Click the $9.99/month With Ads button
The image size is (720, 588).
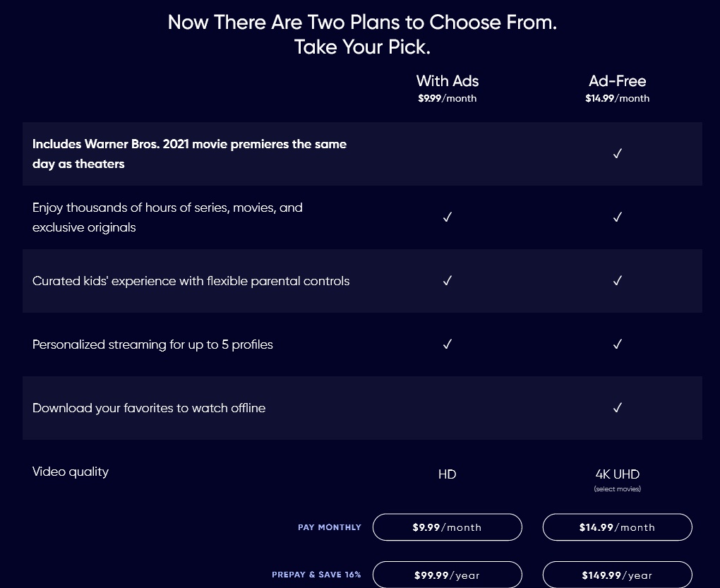coord(447,527)
